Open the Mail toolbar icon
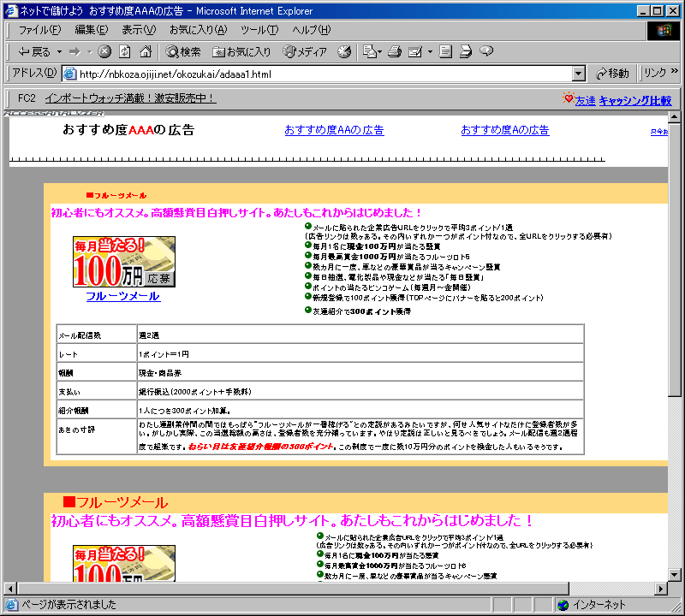This screenshot has width=685, height=616. [372, 51]
